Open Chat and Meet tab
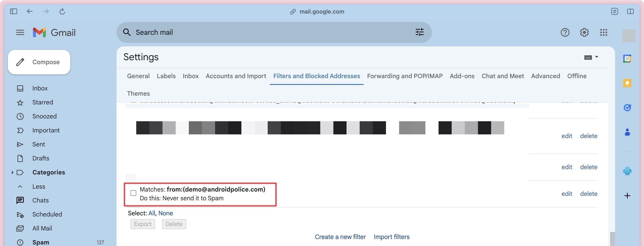The width and height of the screenshot is (644, 246). pyautogui.click(x=502, y=76)
